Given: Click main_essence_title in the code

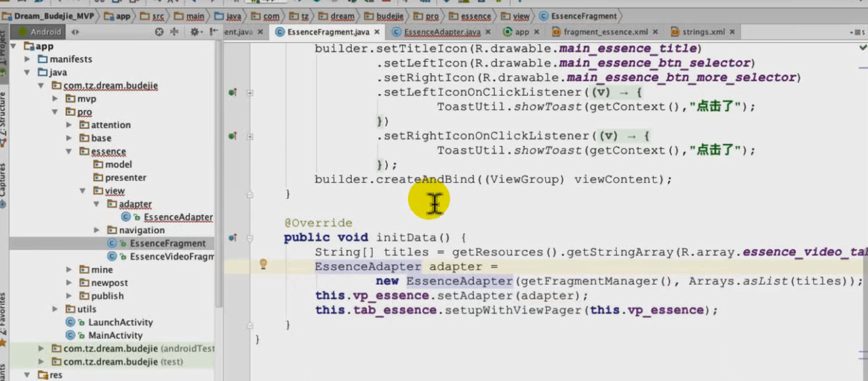Looking at the screenshot, I should [628, 49].
